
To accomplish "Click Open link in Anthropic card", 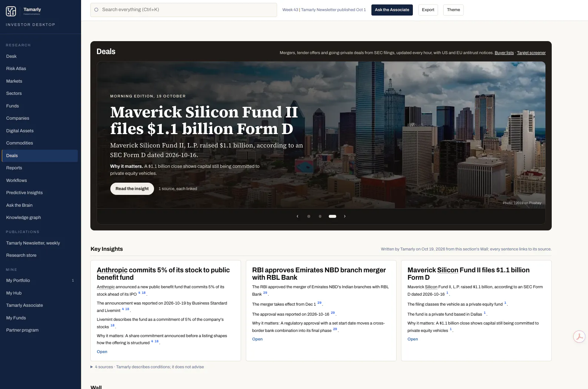I will point(102,352).
